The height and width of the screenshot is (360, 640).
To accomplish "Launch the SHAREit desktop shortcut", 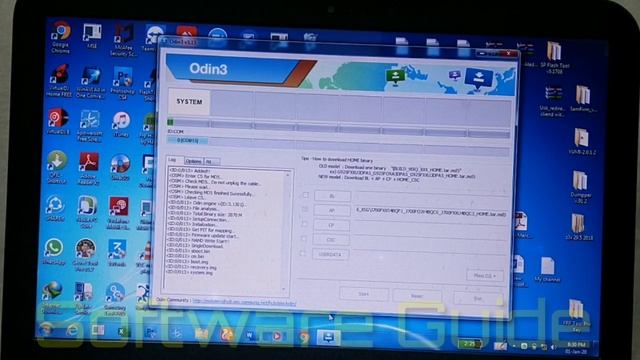I will [55, 209].
